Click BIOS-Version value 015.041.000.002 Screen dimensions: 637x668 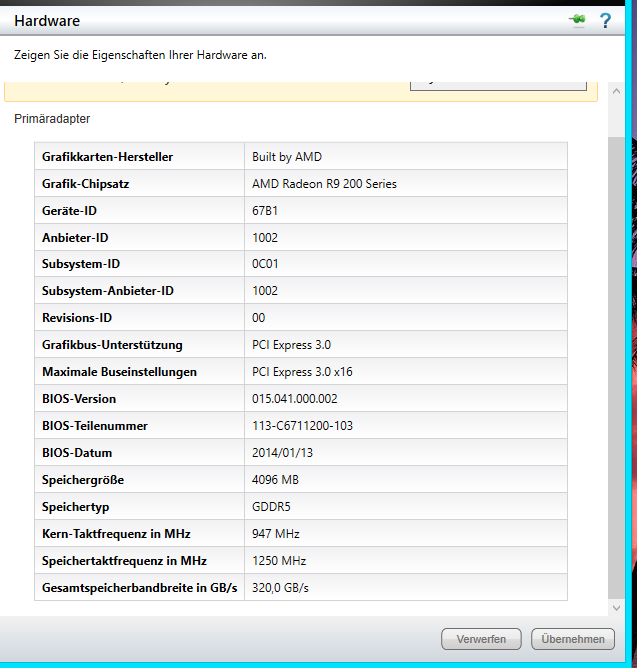(294, 399)
